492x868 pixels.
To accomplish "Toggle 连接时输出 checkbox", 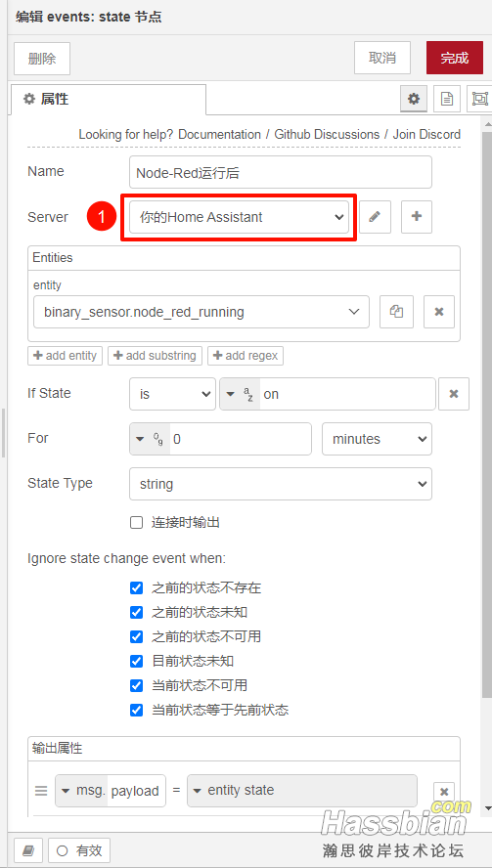I will 136,523.
